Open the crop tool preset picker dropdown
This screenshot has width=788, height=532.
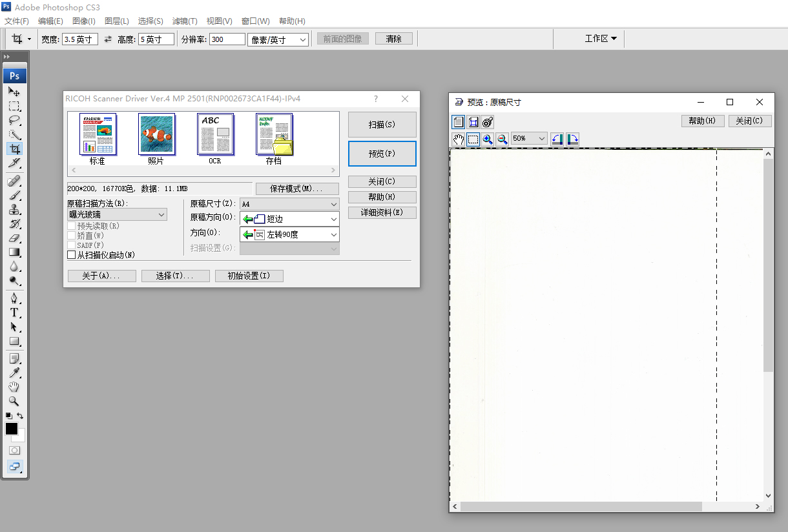29,39
